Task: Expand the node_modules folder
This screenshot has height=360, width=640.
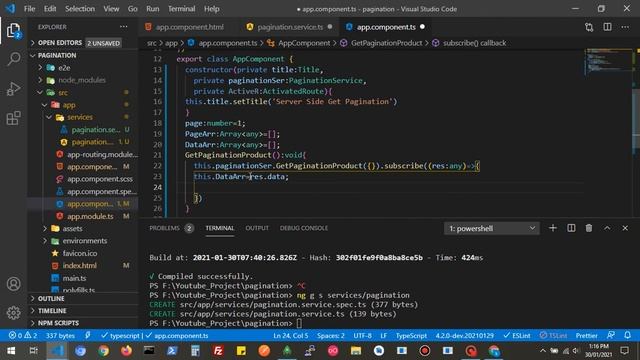Action: pyautogui.click(x=83, y=80)
